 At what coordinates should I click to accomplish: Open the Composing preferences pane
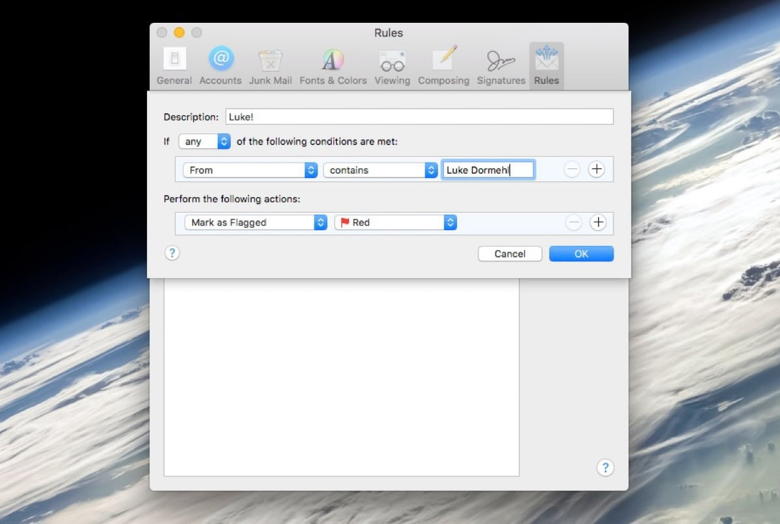pyautogui.click(x=444, y=66)
